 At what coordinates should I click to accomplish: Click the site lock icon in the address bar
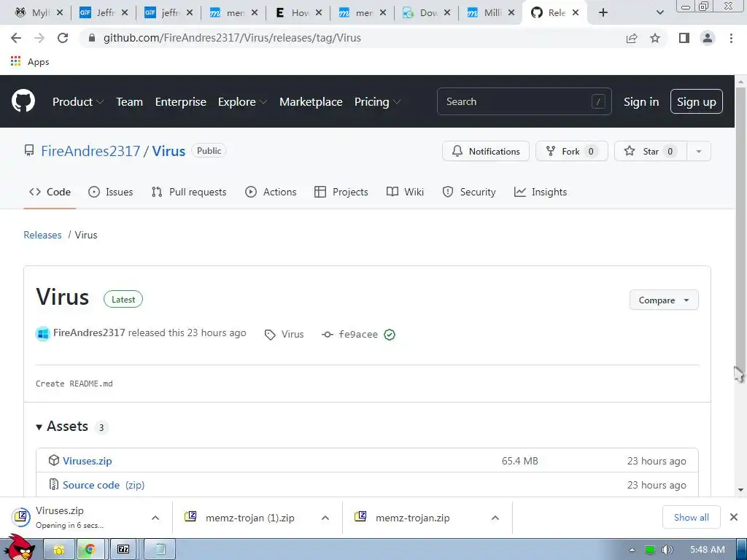[93, 38]
